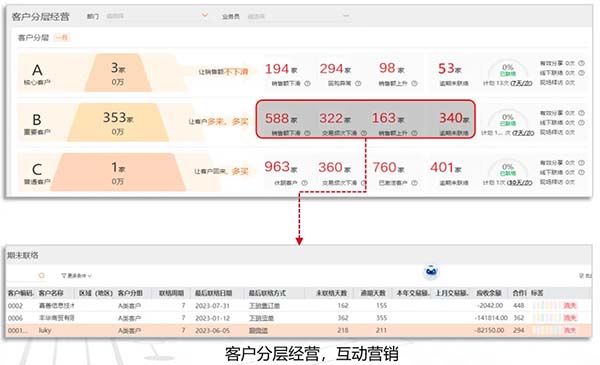Click the 7天/次 plan link in row A

click(521, 83)
